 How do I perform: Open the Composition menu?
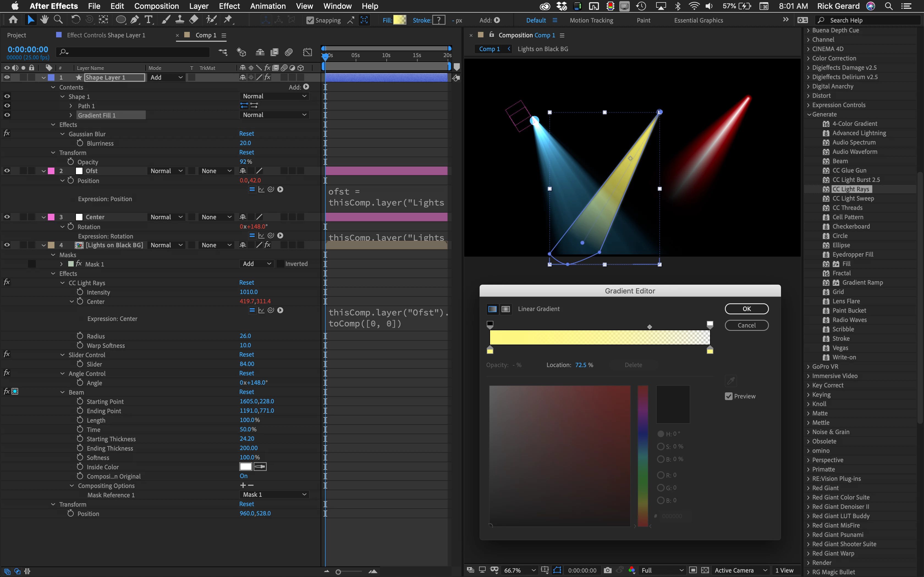click(156, 6)
